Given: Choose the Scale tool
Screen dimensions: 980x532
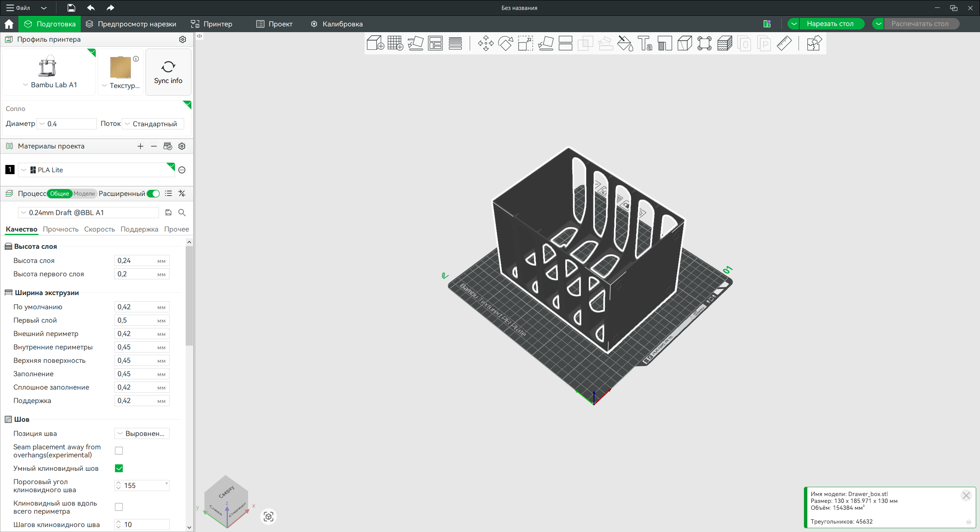Looking at the screenshot, I should pos(525,43).
